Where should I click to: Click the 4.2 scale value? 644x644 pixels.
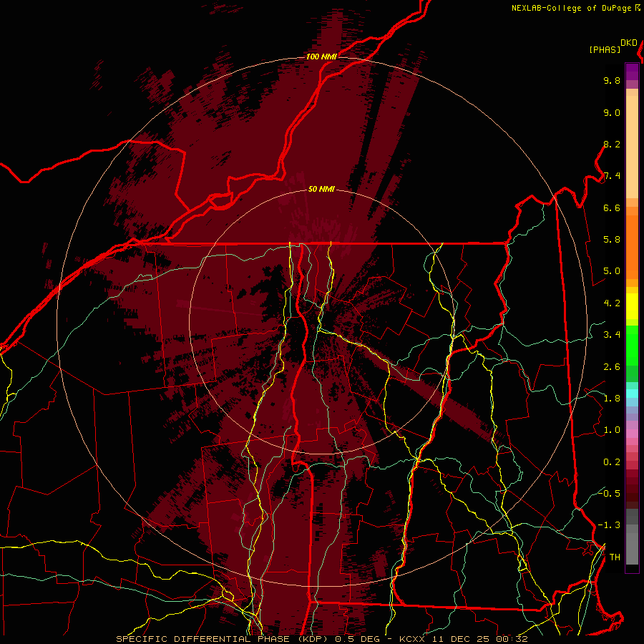(x=612, y=303)
